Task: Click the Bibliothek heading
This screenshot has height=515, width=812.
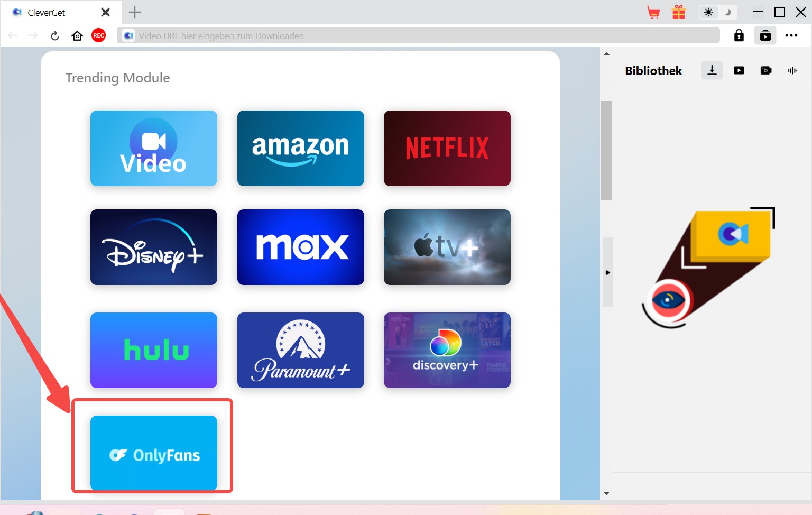Action: tap(653, 71)
